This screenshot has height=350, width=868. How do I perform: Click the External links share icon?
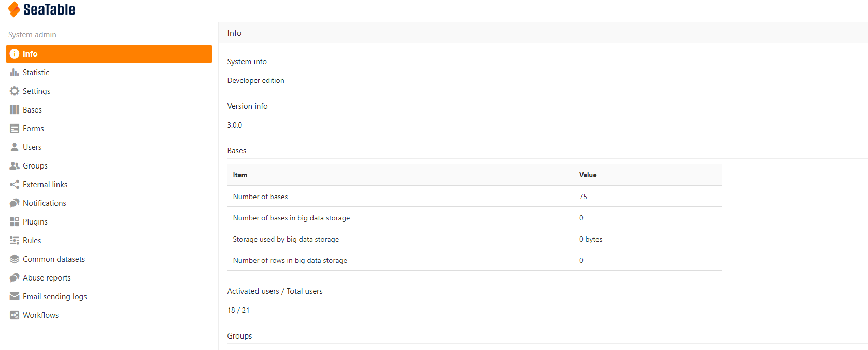(15, 185)
